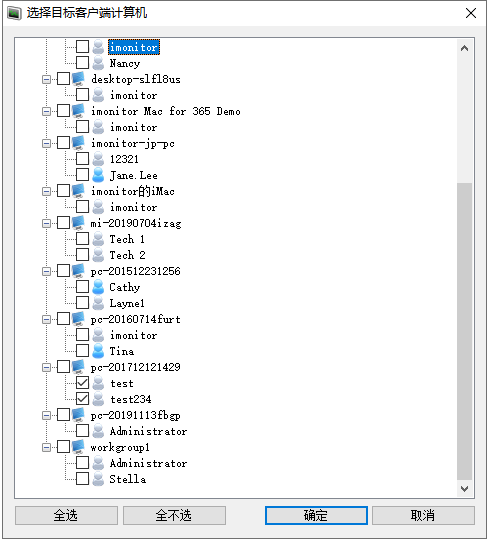Click the scrollbar up arrow

464,48
